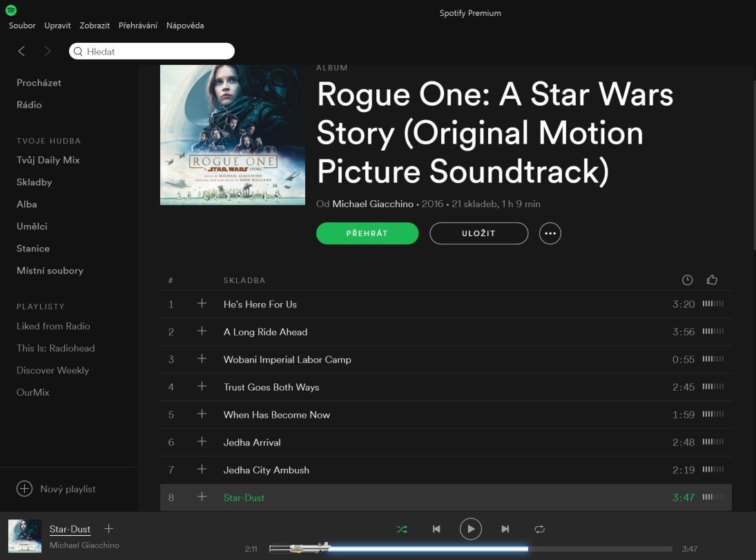Go back with the left arrow

[21, 51]
